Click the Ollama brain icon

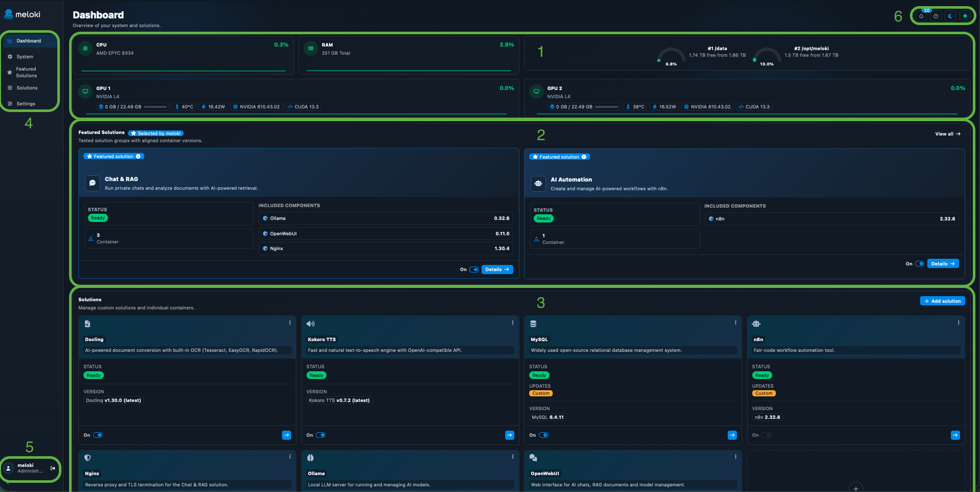(310, 458)
